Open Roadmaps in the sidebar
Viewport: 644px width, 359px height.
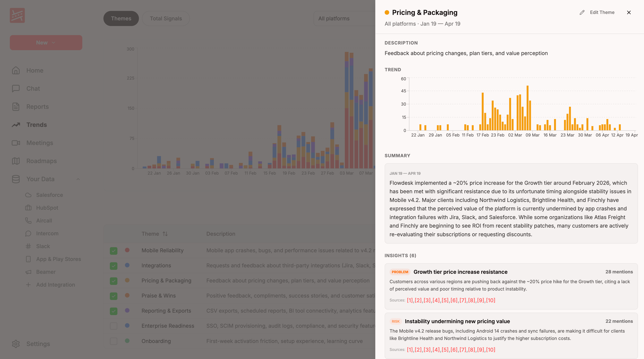click(42, 161)
